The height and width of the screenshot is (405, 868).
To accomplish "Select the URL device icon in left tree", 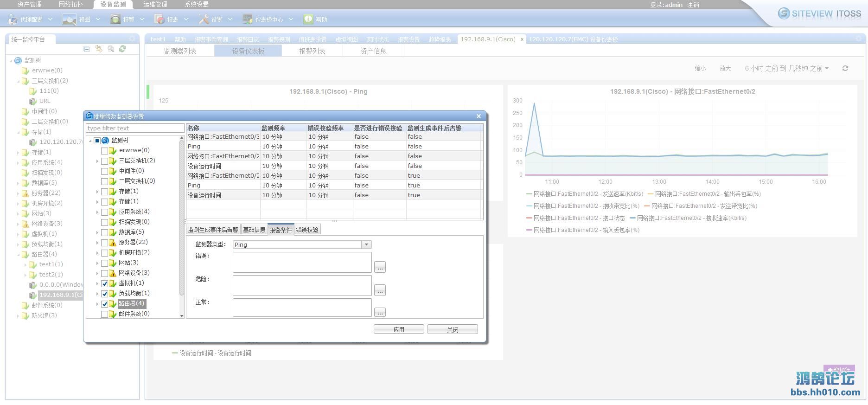I will (33, 101).
